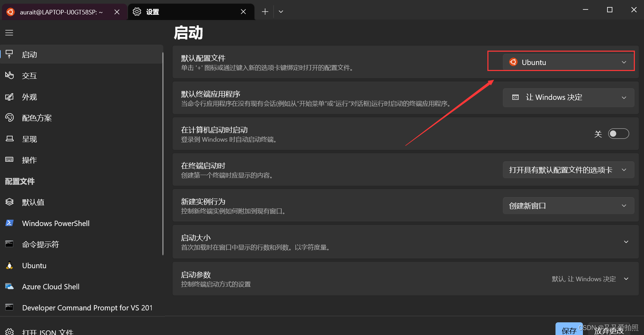The width and height of the screenshot is (644, 335).
Task: Open a new tab with the plus icon
Action: click(x=265, y=12)
